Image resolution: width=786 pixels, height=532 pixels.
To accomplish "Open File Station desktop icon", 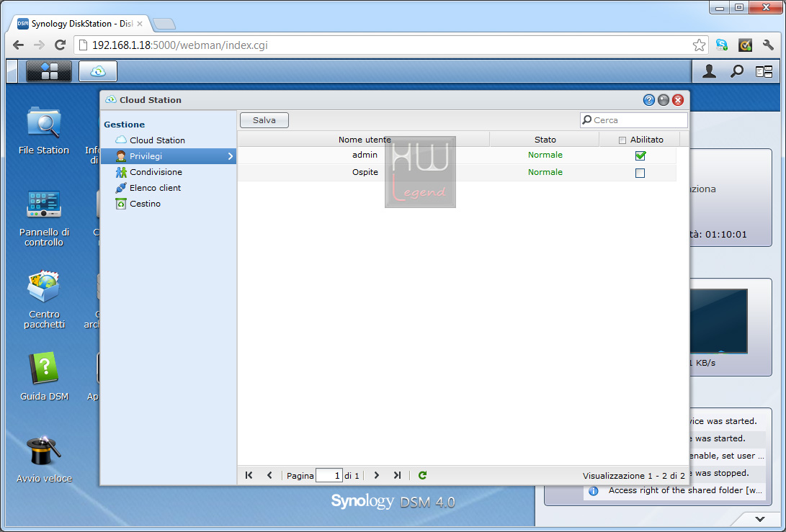I will pos(44,131).
